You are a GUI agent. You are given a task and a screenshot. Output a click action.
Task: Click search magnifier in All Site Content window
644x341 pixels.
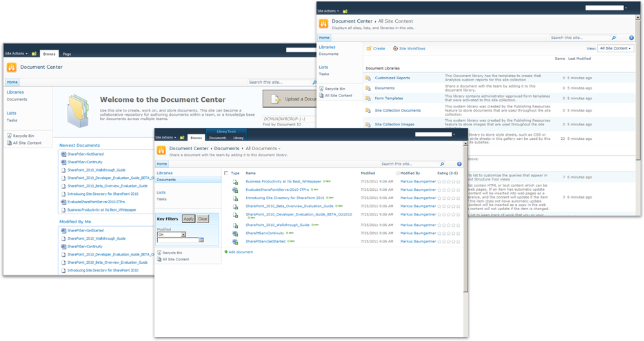(614, 38)
